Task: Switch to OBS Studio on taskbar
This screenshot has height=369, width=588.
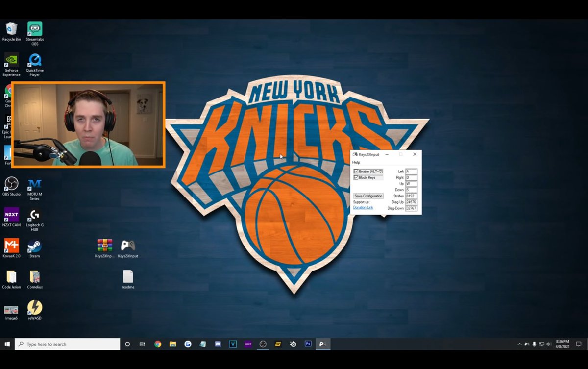Action: click(x=263, y=344)
